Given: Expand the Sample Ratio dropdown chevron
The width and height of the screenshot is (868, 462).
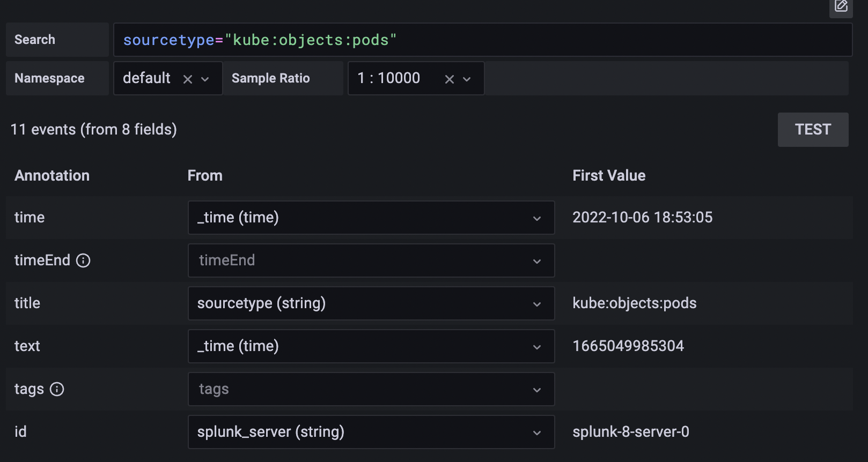Looking at the screenshot, I should 467,79.
